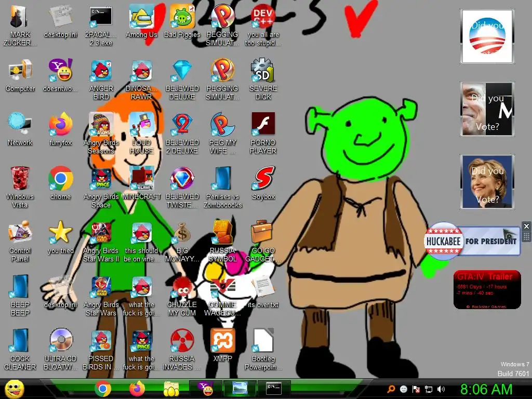Close the Huckabee gadget with X
Viewport: 532px width, 399px height.
pyautogui.click(x=526, y=226)
